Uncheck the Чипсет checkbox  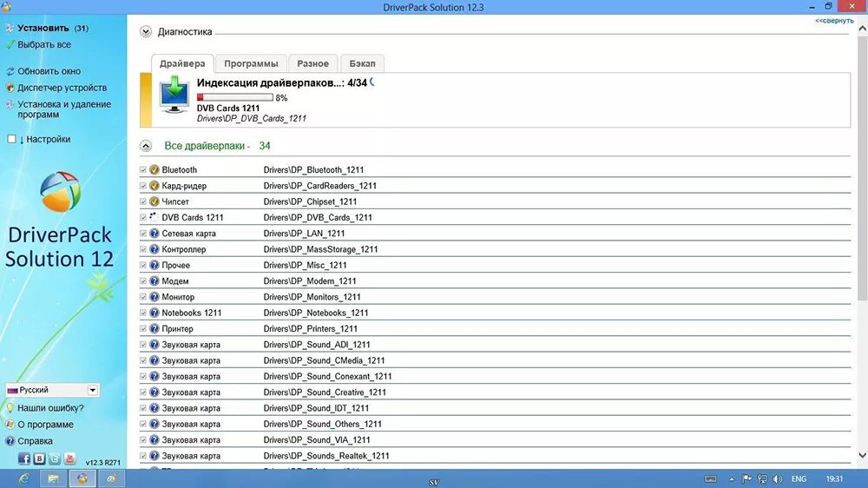point(143,201)
